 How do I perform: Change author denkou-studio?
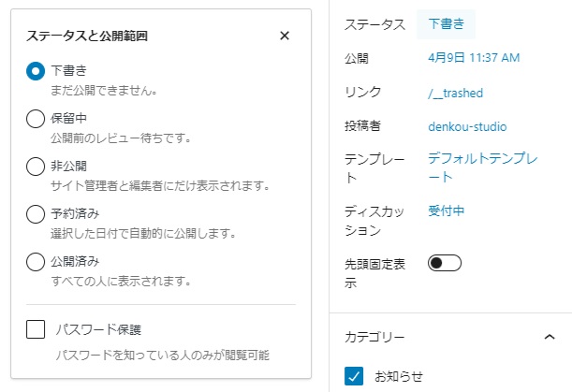pos(467,125)
